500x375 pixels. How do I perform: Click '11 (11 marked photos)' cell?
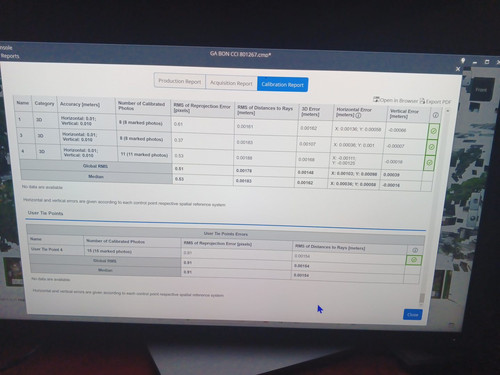pos(144,155)
